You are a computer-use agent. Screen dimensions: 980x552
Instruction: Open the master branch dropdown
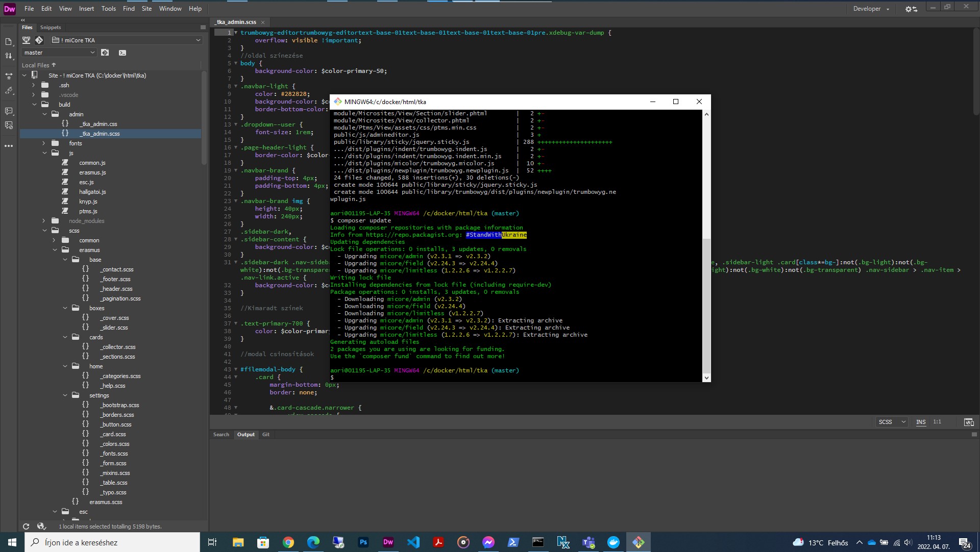(59, 53)
